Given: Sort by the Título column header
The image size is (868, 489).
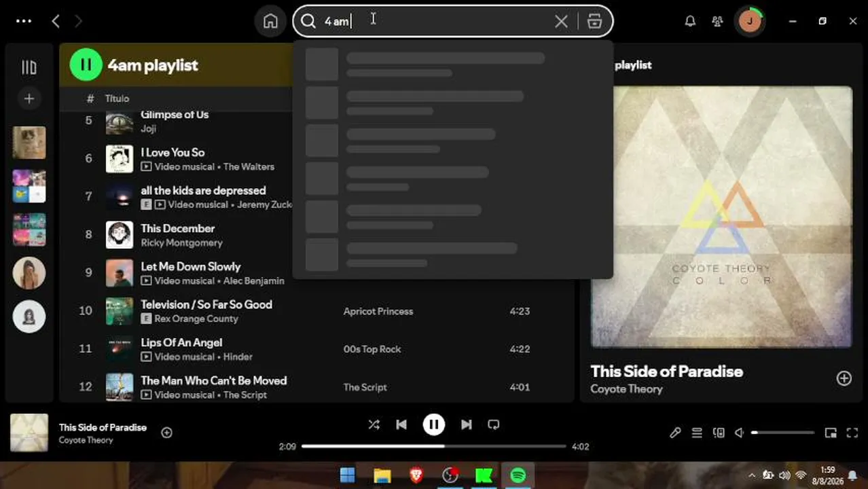Looking at the screenshot, I should [x=117, y=98].
